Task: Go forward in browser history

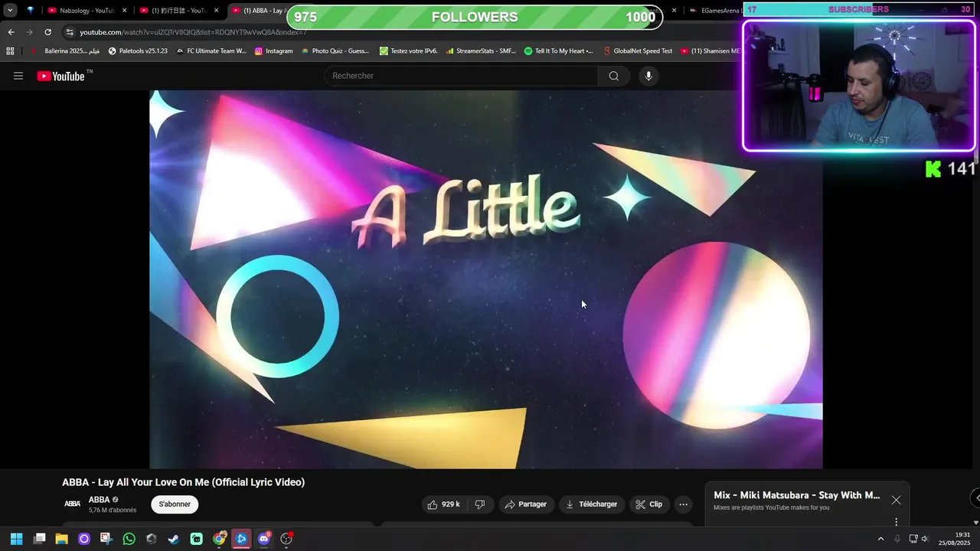Action: point(29,32)
